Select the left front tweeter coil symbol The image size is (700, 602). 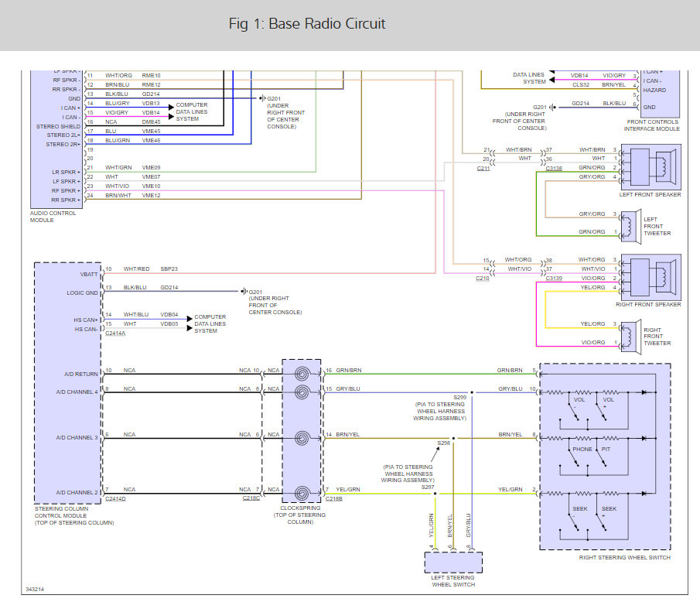(629, 224)
